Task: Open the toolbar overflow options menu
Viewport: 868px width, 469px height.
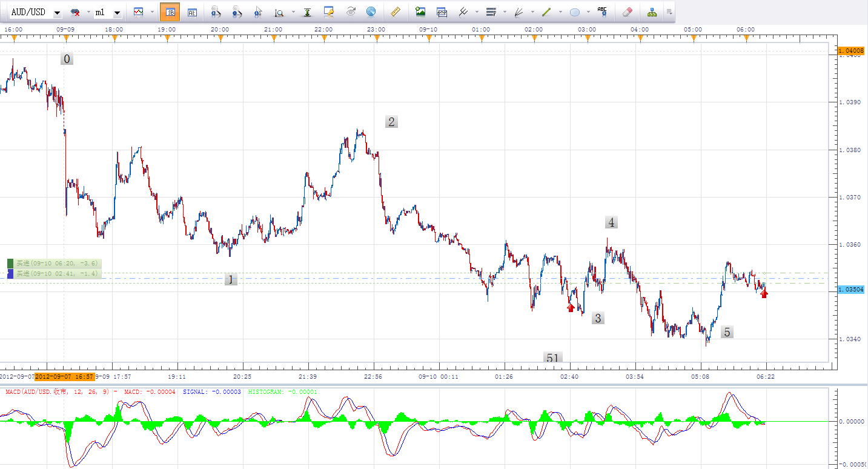Action: [669, 12]
